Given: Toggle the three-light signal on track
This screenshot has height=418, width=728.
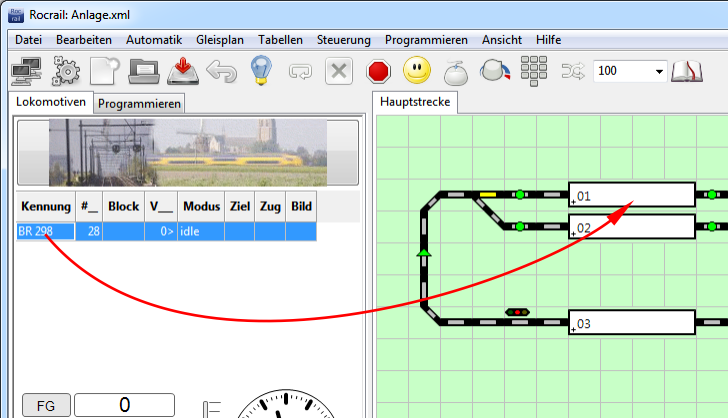Looking at the screenshot, I should [518, 313].
